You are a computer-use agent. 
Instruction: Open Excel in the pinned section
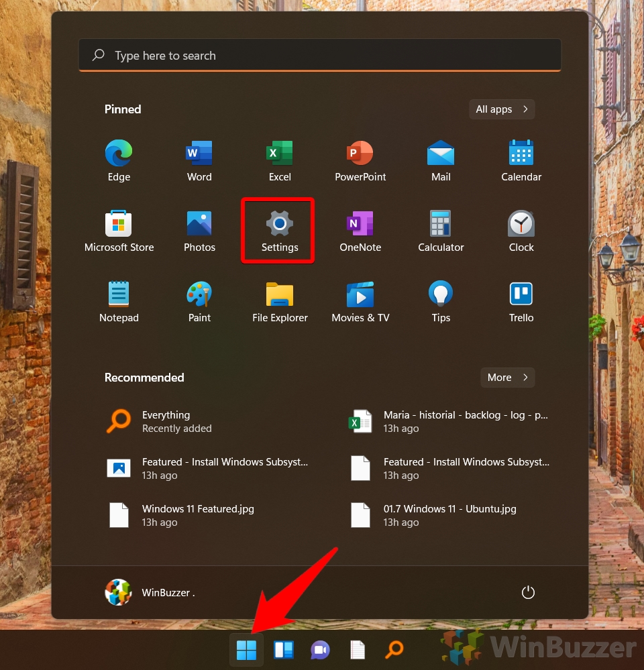pos(280,161)
